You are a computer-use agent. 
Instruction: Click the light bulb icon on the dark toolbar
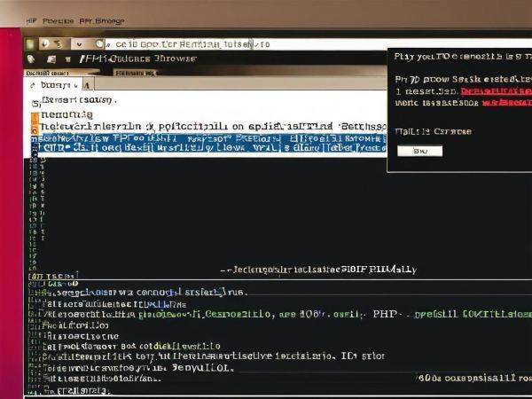point(31,59)
